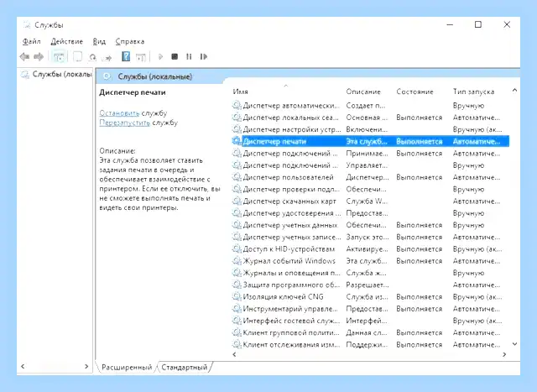This screenshot has height=392, width=537.
Task: Switch to the Стандартный tab
Action: click(x=185, y=367)
